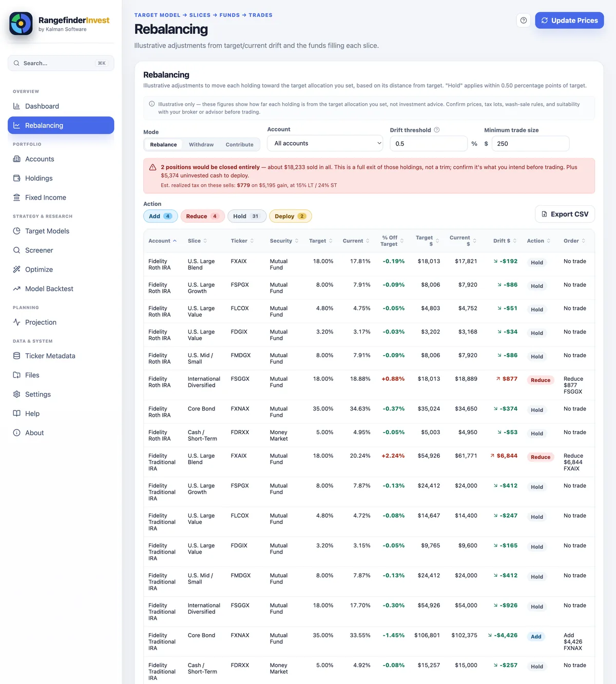Image resolution: width=616 pixels, height=684 pixels.
Task: Click the Dashboard bar chart icon
Action: (16, 106)
